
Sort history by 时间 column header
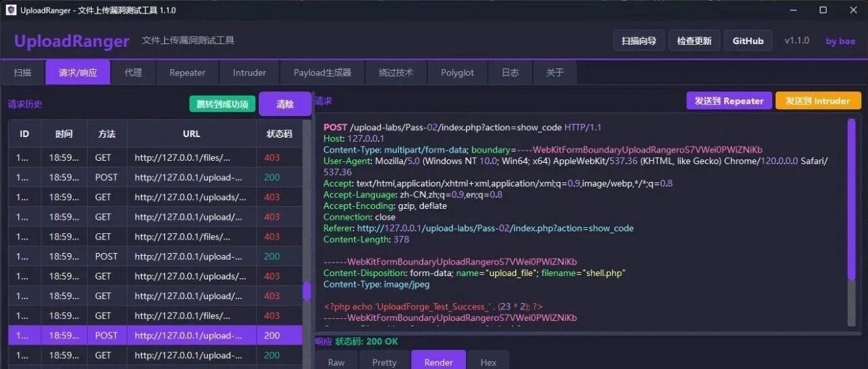point(64,134)
